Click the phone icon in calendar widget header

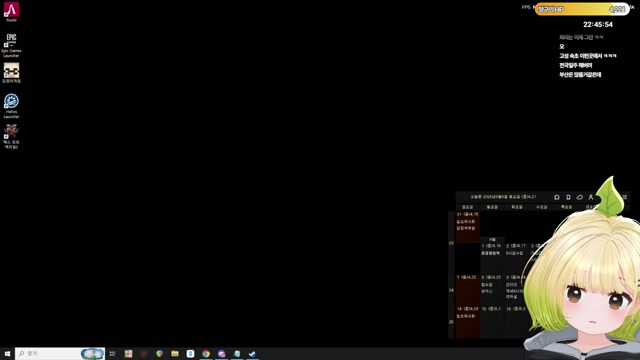point(568,197)
